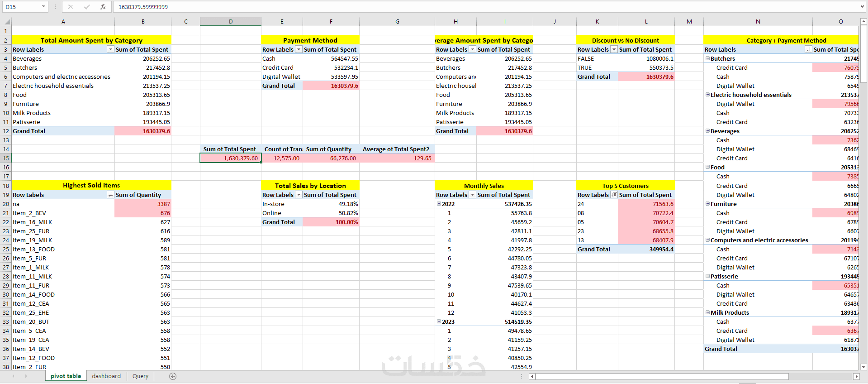868x384 pixels.
Task: Collapse the Furniture group in column N
Action: pyautogui.click(x=707, y=204)
